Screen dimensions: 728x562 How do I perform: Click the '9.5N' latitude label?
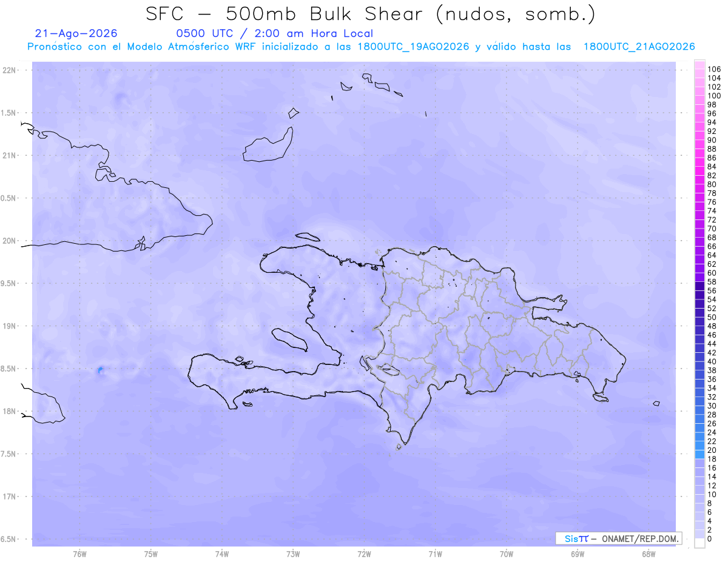(9, 283)
